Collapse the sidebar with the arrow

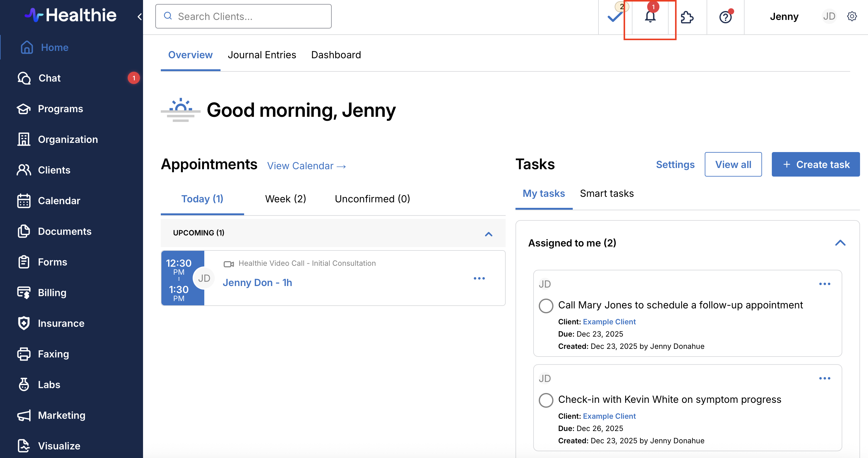[x=139, y=17]
